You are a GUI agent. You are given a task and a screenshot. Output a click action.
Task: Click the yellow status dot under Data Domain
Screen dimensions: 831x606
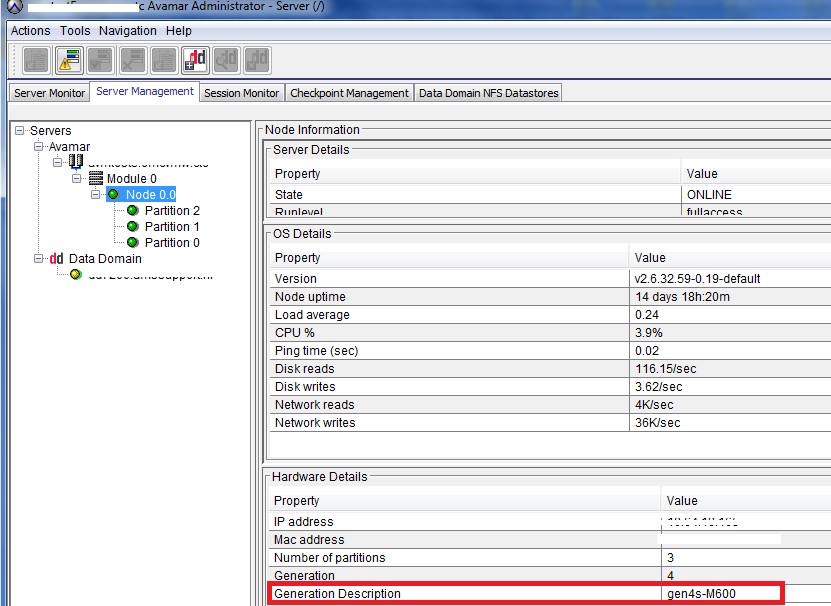[76, 274]
